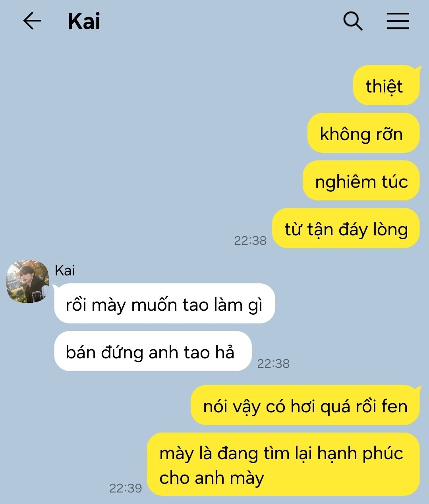Click the 22:39 timestamp
The image size is (429, 504).
point(126,488)
